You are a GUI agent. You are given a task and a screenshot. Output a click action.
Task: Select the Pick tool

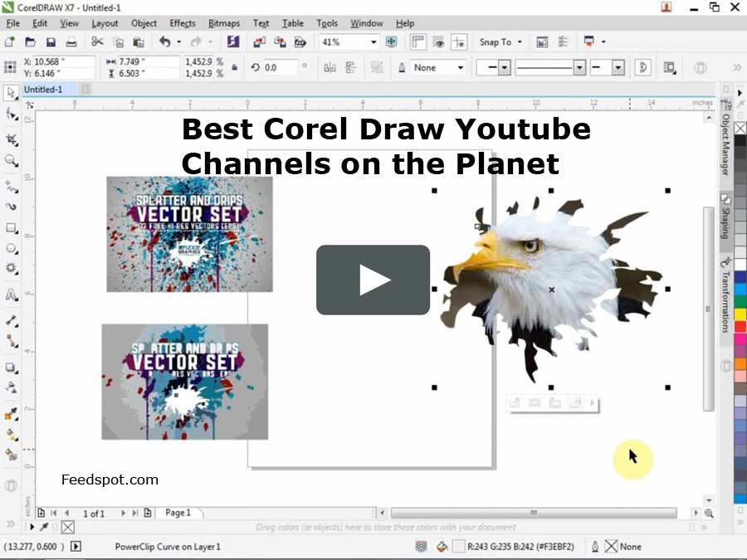pos(11,93)
